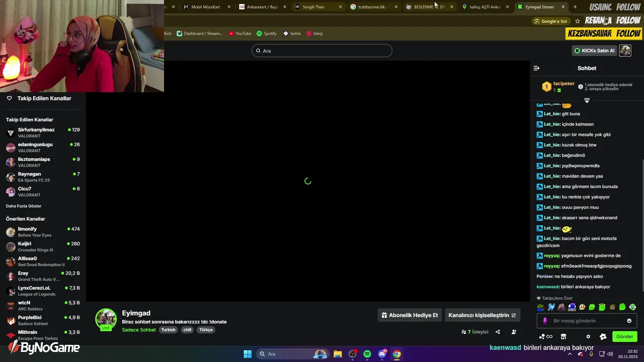Open the YouTube bookmark

click(x=239, y=34)
